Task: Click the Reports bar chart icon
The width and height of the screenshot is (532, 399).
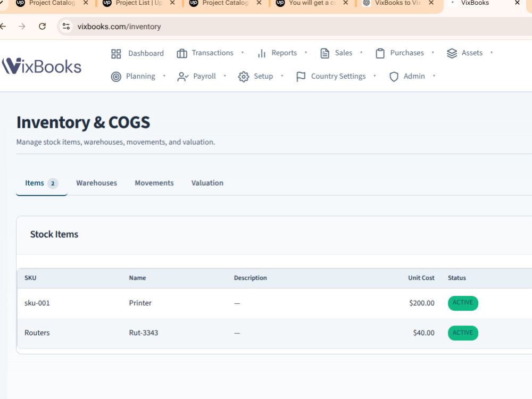Action: [261, 54]
